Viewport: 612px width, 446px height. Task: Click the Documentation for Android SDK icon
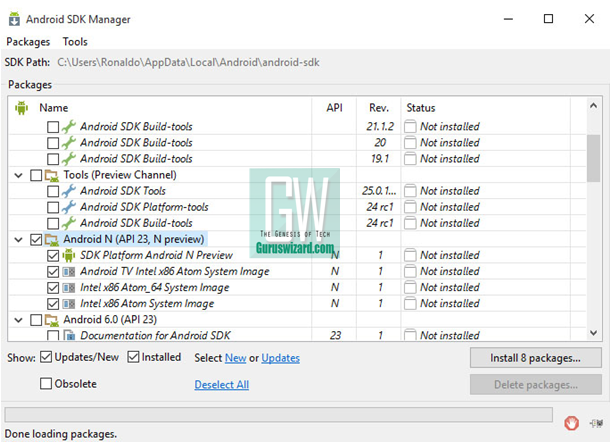coord(69,335)
